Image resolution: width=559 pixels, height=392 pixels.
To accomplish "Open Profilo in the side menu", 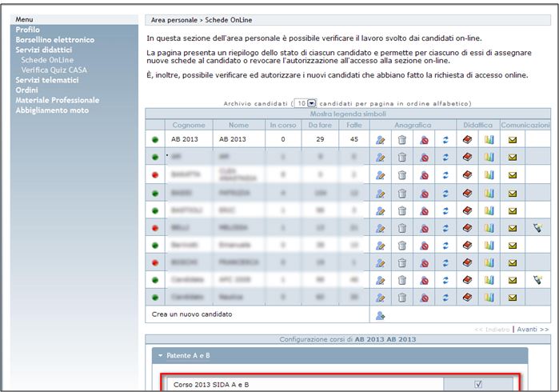I will click(27, 30).
